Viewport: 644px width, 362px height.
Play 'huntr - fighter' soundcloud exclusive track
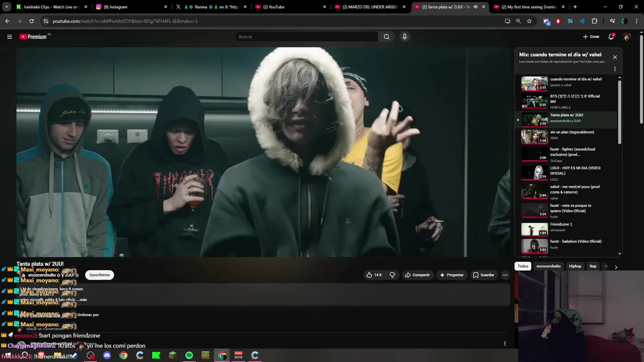pyautogui.click(x=569, y=154)
